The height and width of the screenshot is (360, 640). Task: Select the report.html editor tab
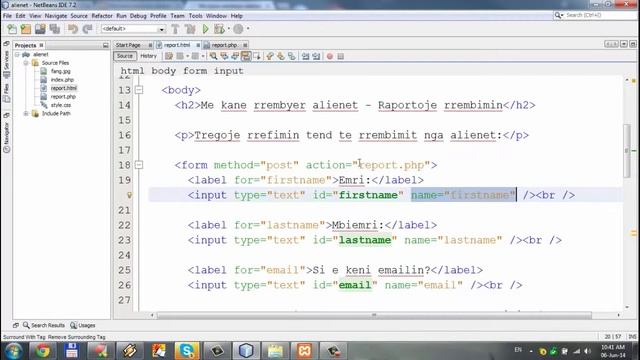(x=177, y=45)
